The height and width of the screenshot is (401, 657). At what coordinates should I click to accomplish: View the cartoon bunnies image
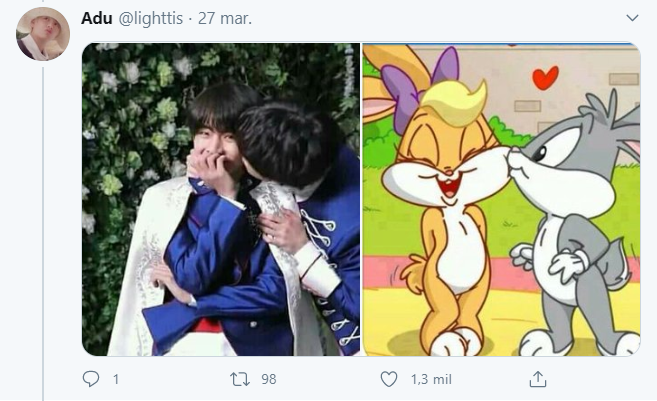coord(501,199)
